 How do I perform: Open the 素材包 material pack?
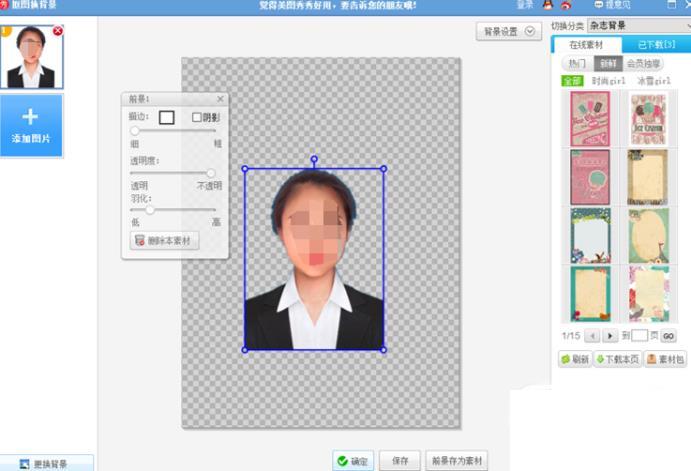(665, 360)
